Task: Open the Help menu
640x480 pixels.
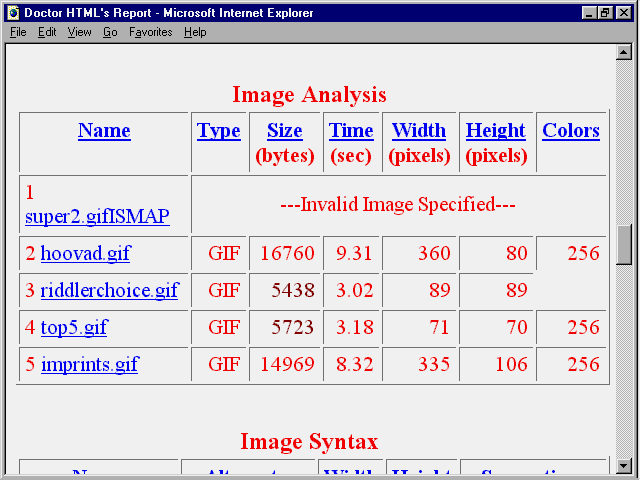Action: coord(195,32)
